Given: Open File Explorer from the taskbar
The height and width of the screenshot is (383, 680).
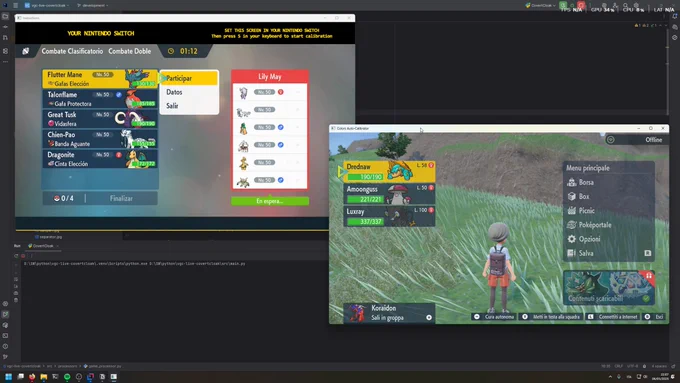Looking at the screenshot, I should [43, 376].
